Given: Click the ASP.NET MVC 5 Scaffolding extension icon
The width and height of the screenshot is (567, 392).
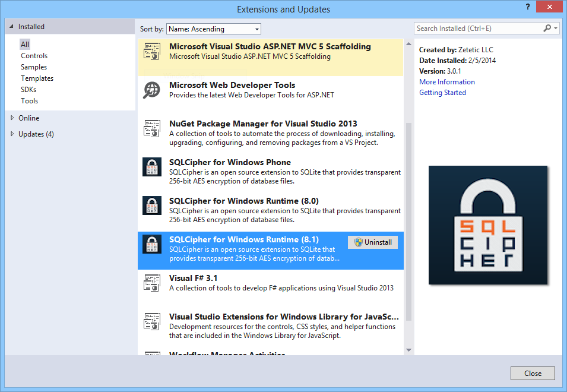Looking at the screenshot, I should pyautogui.click(x=152, y=51).
